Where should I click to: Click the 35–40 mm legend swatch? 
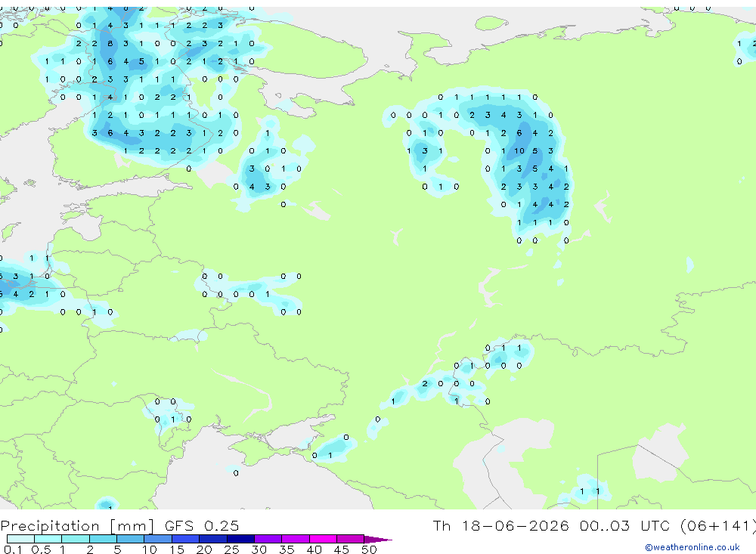296,539
